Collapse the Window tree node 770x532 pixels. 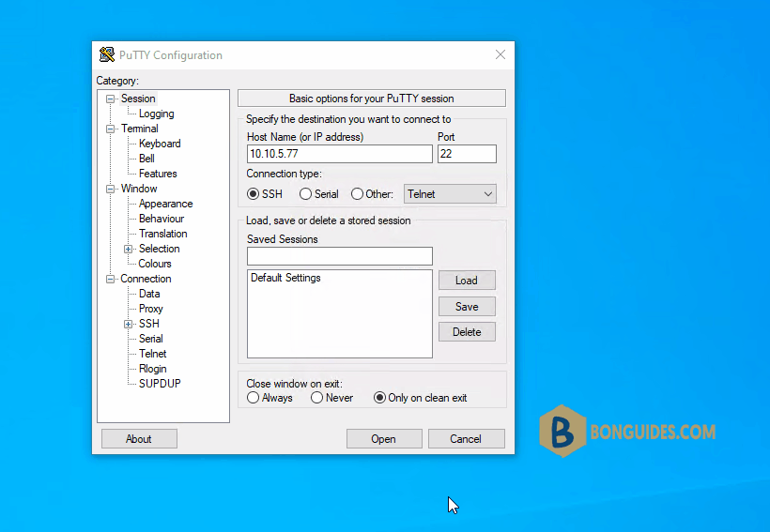[x=111, y=189]
